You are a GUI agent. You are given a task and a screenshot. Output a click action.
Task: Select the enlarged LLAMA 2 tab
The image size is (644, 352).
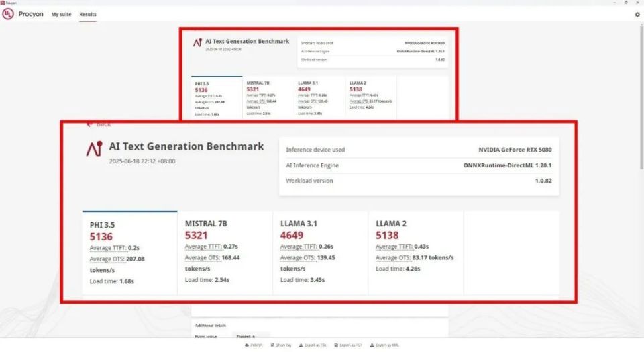(x=416, y=253)
